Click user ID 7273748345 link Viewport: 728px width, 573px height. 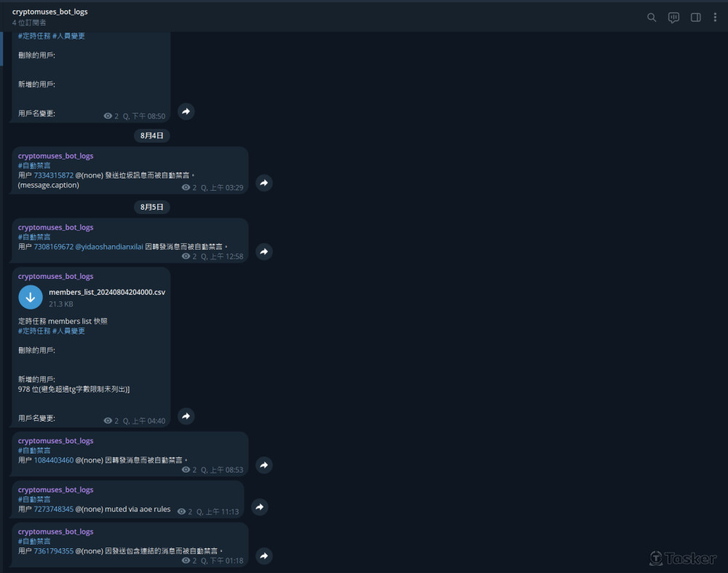point(54,510)
